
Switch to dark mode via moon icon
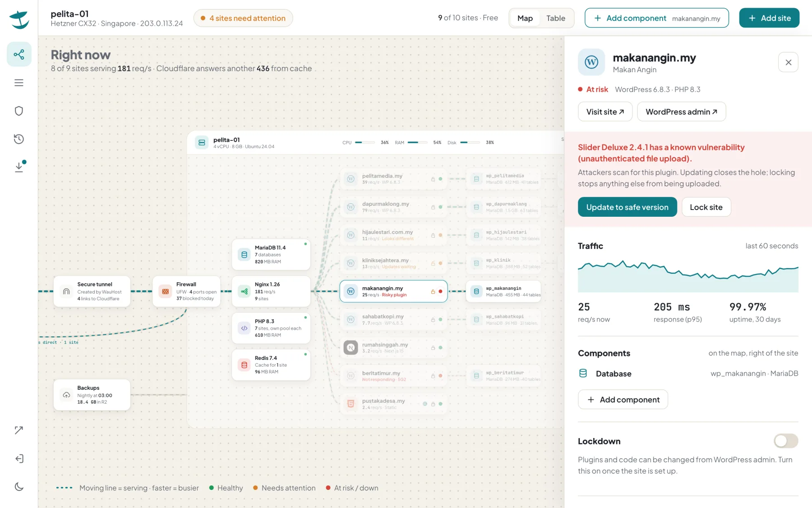(x=19, y=487)
